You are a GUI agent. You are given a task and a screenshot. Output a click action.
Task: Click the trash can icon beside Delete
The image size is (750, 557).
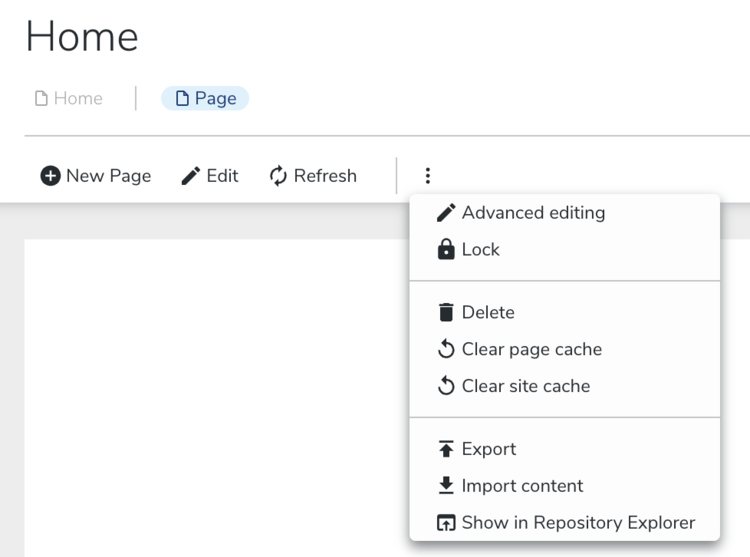click(446, 312)
